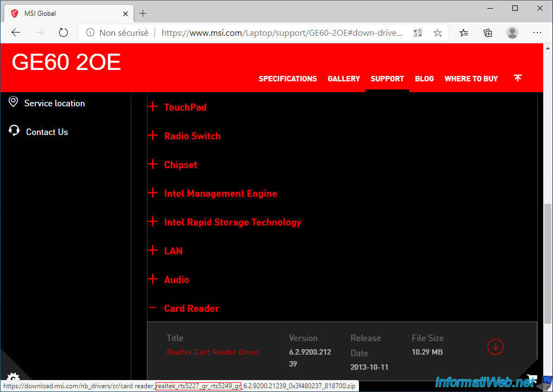Open the Favorites list icon
The image size is (553, 392).
point(464,33)
